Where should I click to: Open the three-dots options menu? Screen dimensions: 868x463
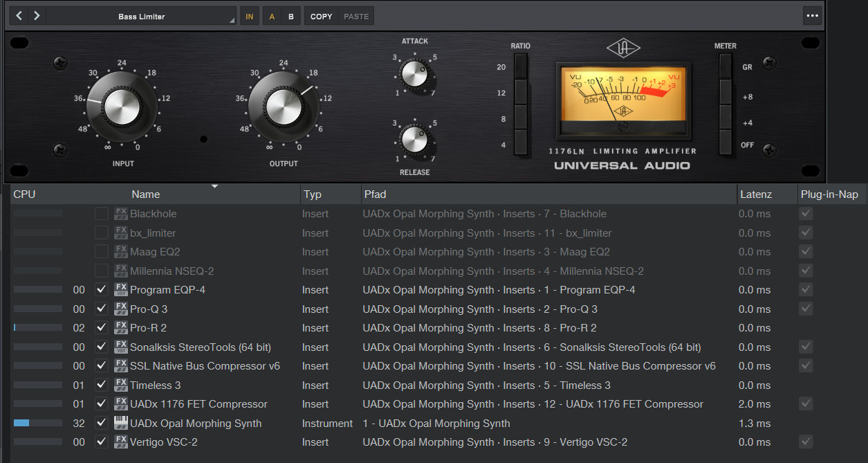[812, 15]
